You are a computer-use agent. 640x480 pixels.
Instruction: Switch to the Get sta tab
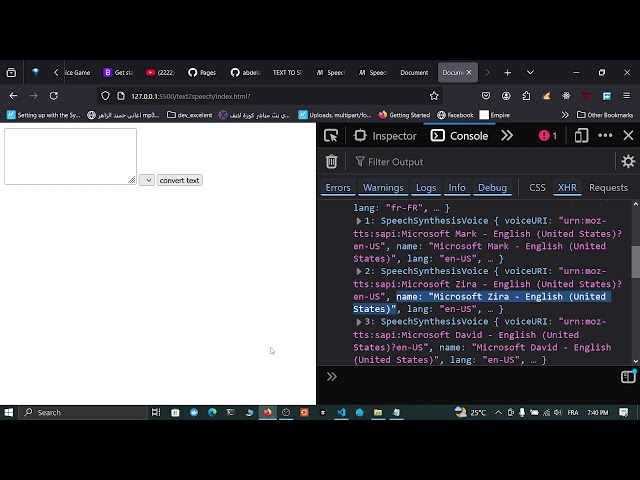[x=118, y=73]
